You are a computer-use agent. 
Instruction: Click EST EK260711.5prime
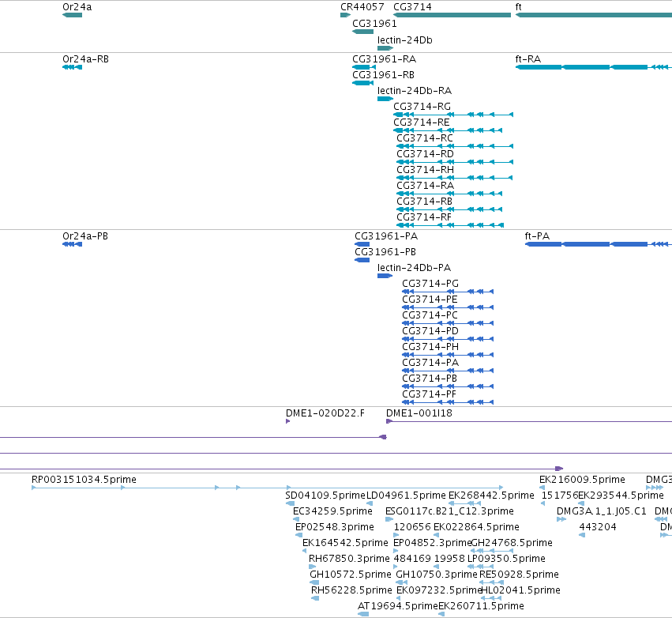[441, 614]
